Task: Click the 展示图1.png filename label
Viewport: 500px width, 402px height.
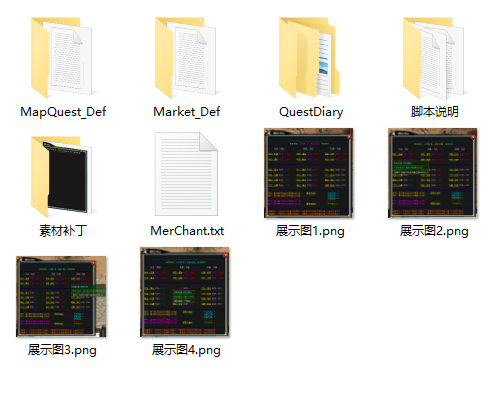Action: tap(310, 231)
